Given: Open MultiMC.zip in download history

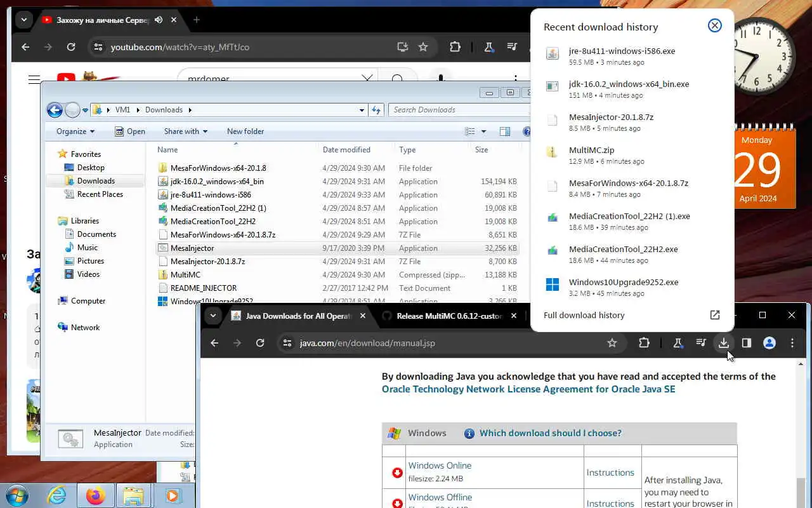Looking at the screenshot, I should pos(632,155).
